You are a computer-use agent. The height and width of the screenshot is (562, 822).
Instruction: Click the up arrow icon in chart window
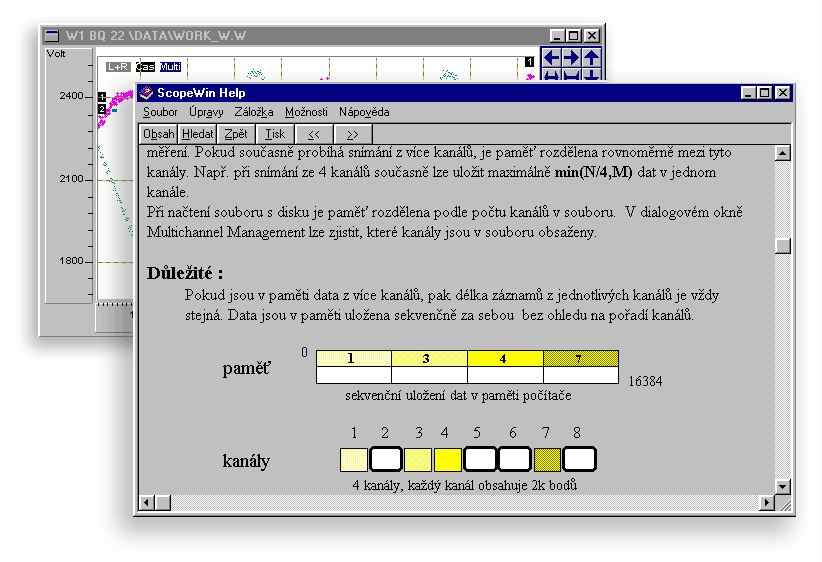592,58
